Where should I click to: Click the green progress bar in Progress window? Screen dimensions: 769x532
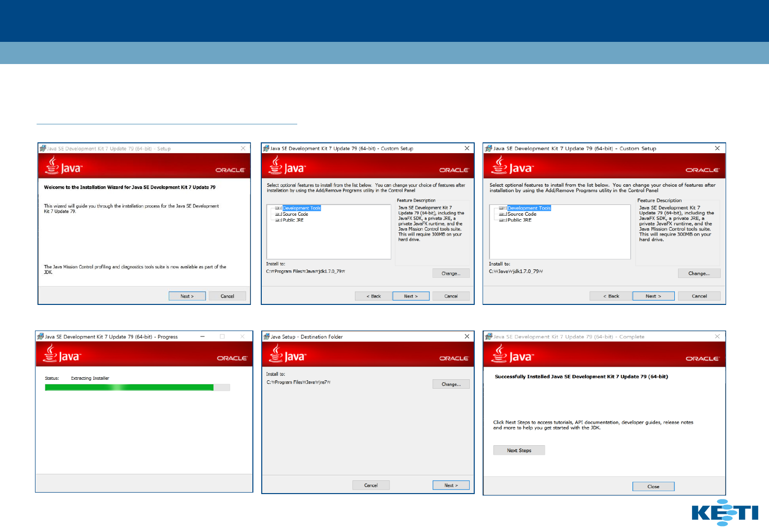click(138, 388)
